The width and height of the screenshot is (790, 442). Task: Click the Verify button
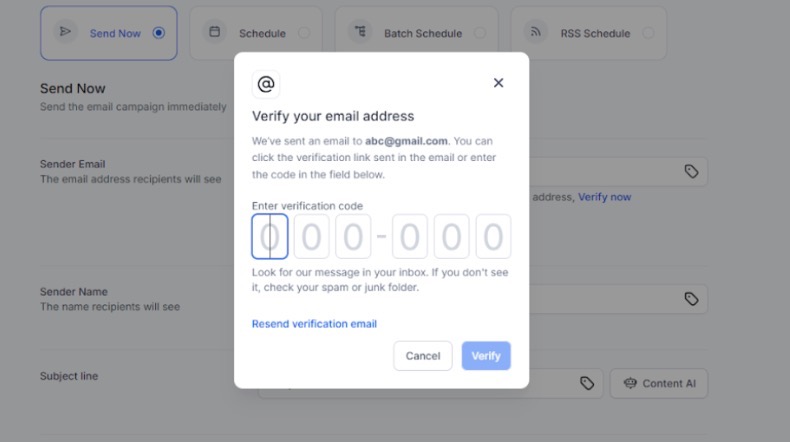[486, 356]
